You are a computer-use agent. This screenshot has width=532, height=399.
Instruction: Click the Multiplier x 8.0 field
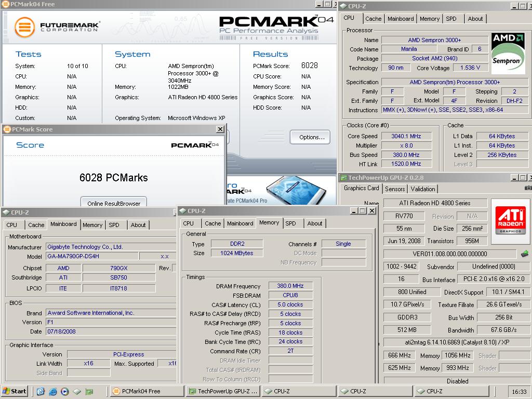pyautogui.click(x=406, y=145)
